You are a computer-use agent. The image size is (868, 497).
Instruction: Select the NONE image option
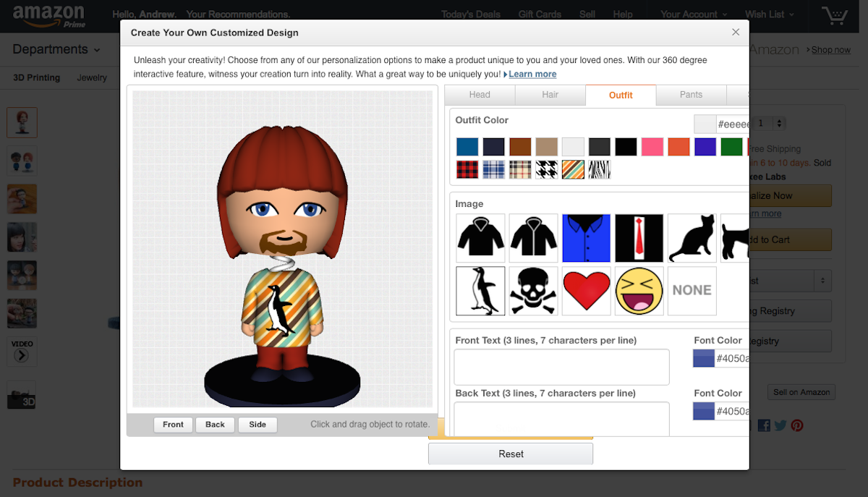pyautogui.click(x=692, y=291)
